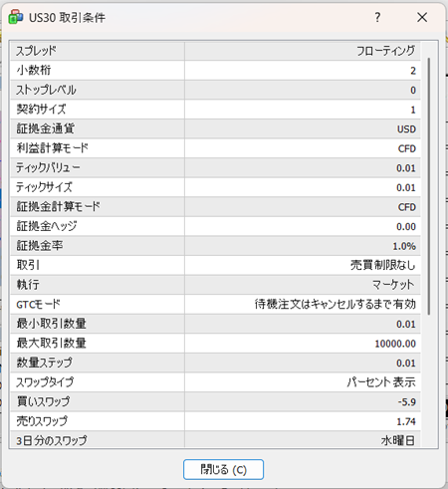The width and height of the screenshot is (448, 489).
Task: Select the ストップレベル row
Action: click(215, 90)
